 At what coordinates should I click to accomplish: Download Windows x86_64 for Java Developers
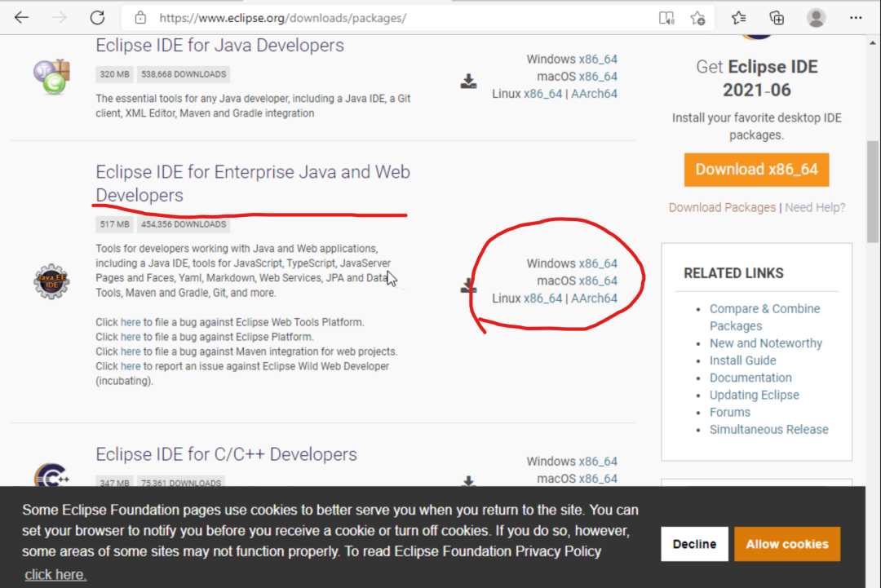(x=598, y=59)
